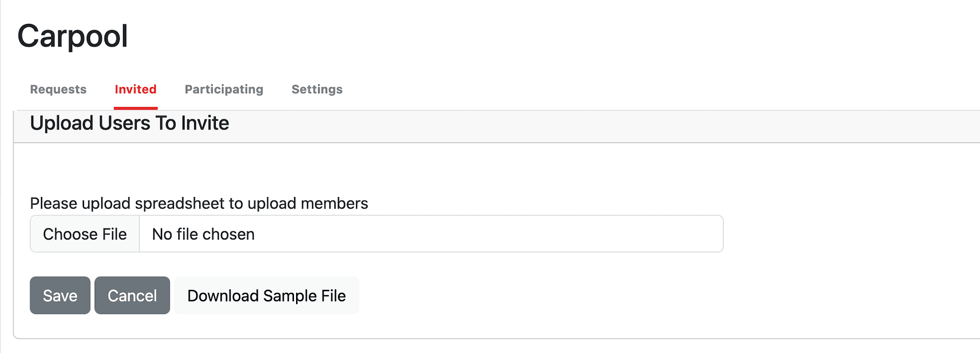The width and height of the screenshot is (980, 353).
Task: Download the sample file
Action: [x=266, y=295]
